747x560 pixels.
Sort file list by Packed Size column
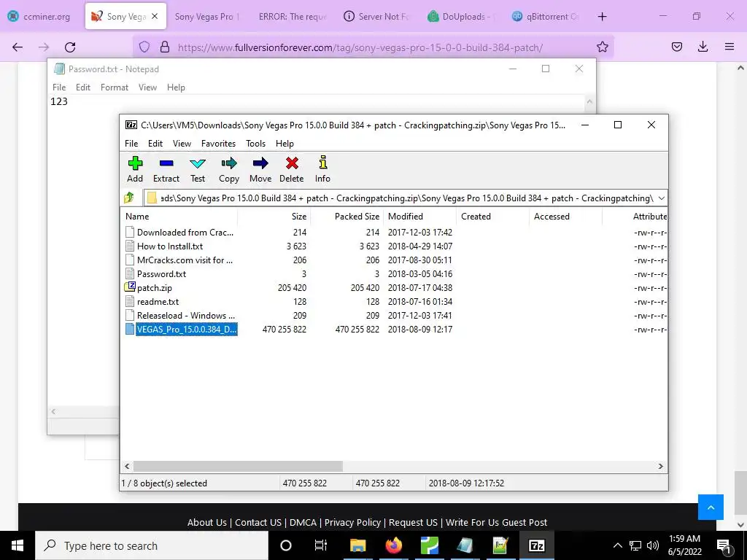(347, 216)
